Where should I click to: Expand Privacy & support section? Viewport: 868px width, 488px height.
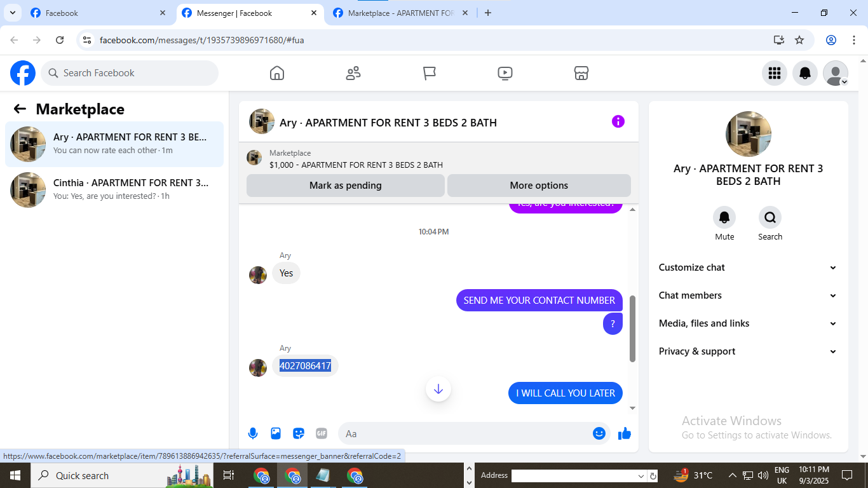click(x=748, y=351)
